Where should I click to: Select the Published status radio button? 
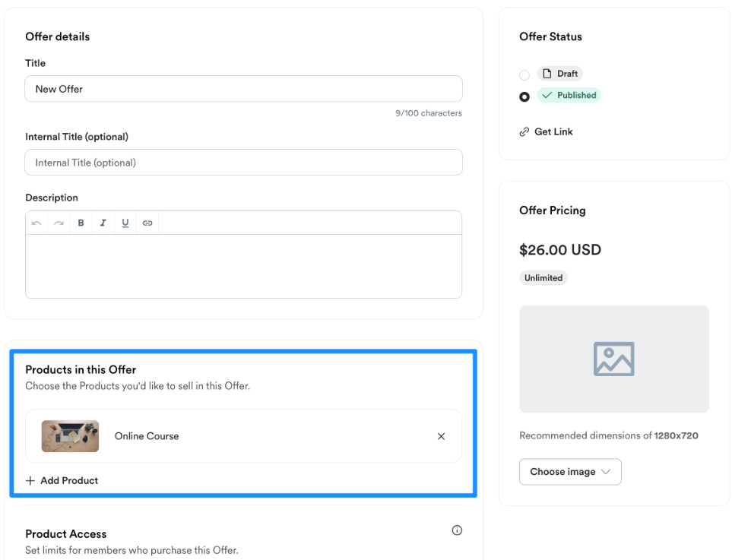pos(524,96)
